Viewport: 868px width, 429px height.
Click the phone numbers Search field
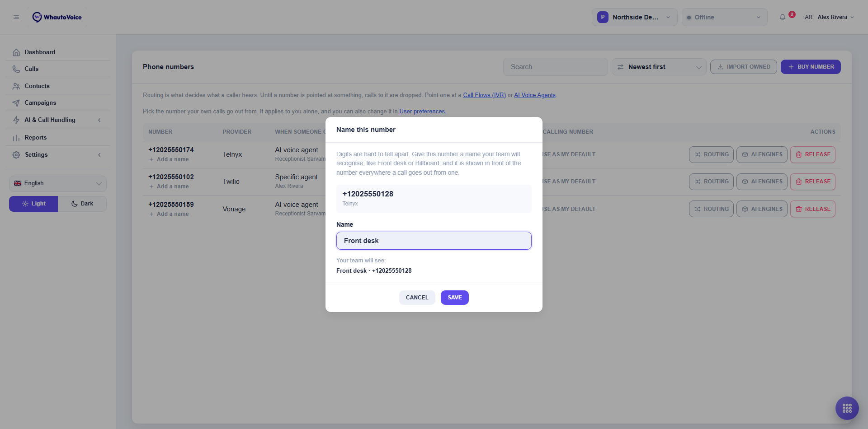(555, 67)
